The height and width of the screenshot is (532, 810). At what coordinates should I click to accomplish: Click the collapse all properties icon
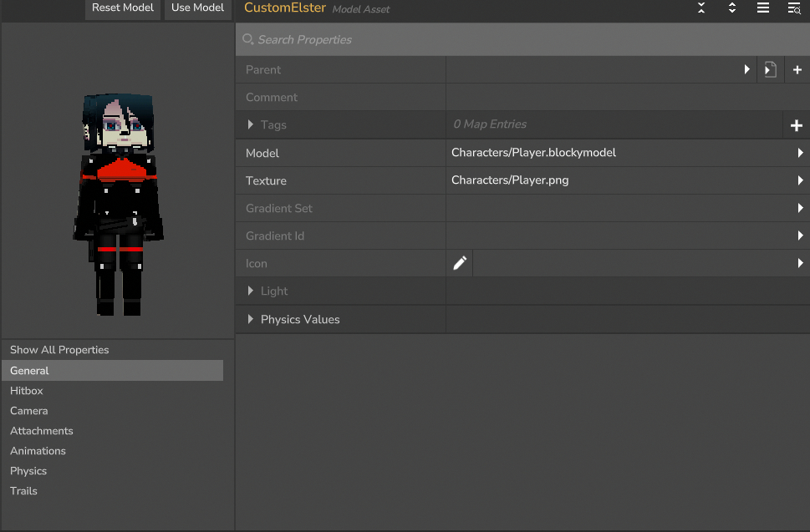(x=701, y=8)
